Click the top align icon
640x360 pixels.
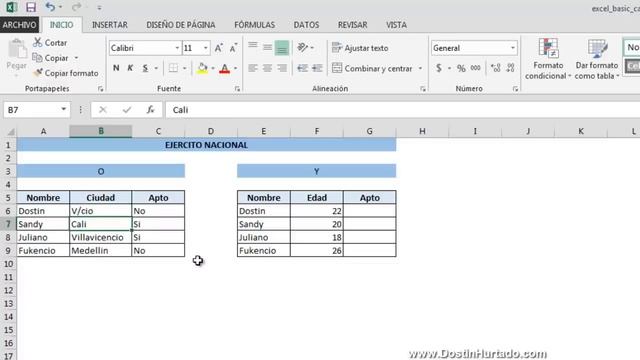(x=253, y=47)
